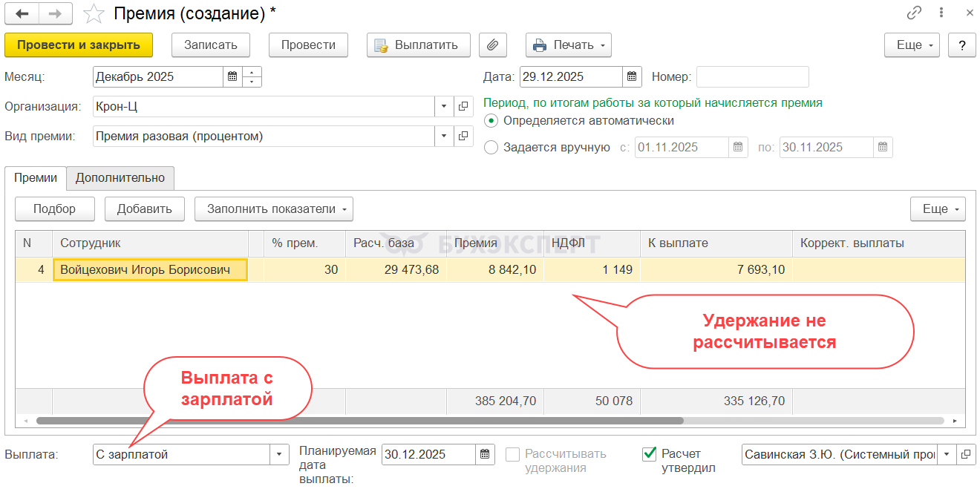Image resolution: width=980 pixels, height=489 pixels.
Task: Expand the Выплата 'С зарплатой' dropdown
Action: tap(279, 454)
